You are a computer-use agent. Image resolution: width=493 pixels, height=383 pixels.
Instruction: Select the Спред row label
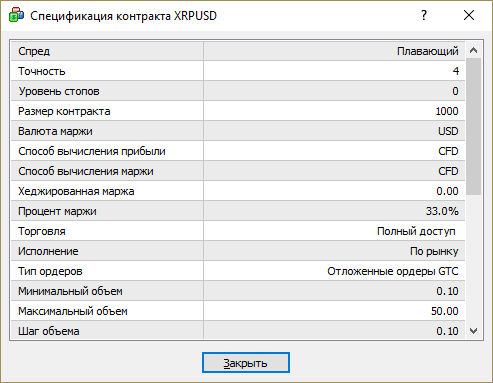coord(34,51)
